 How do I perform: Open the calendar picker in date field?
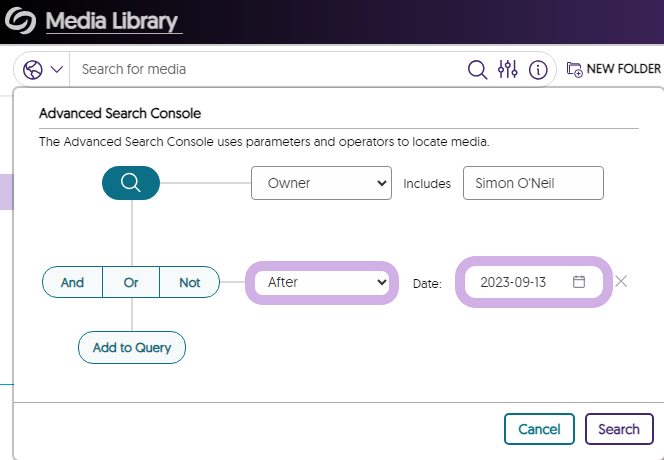point(578,282)
